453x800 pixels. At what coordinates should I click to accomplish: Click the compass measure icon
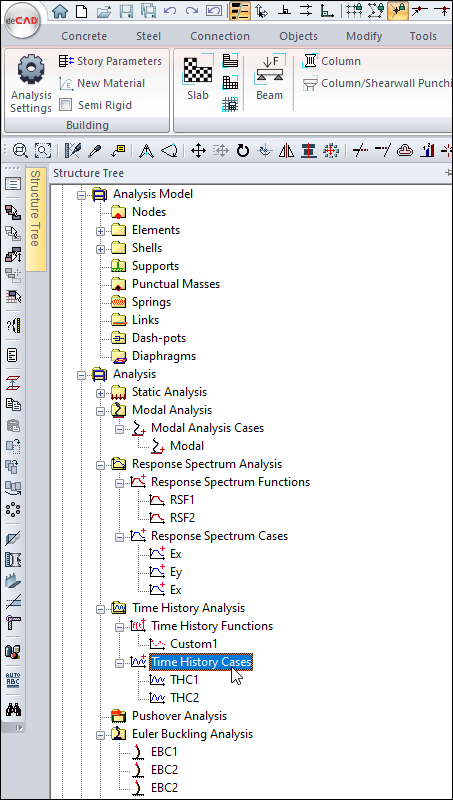[x=146, y=151]
